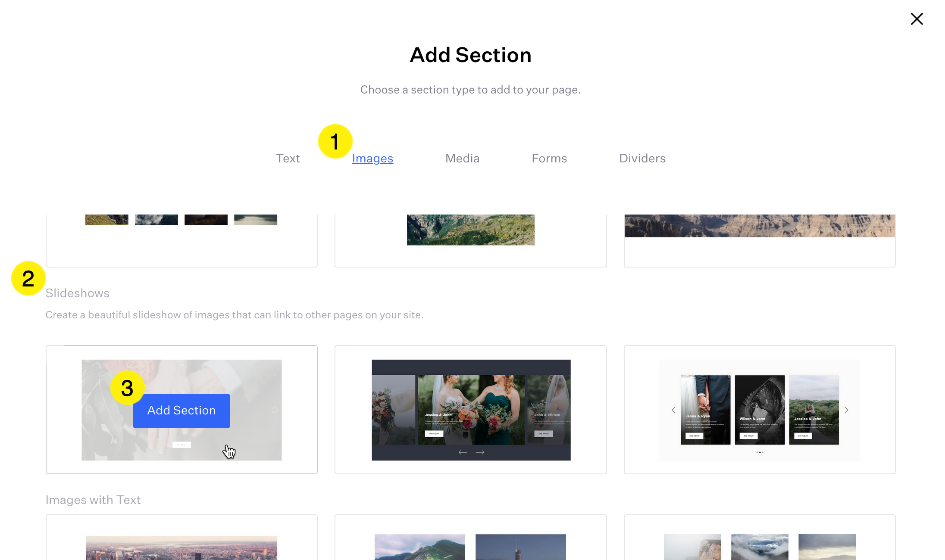Close the Add Section dialog
This screenshot has height=560, width=945.
pyautogui.click(x=917, y=19)
